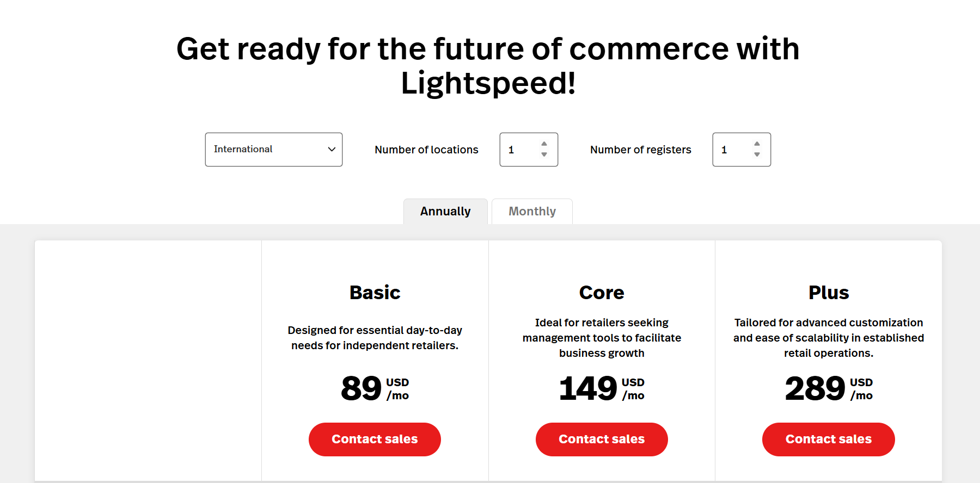Increase Number of registers using the up arrow

757,144
